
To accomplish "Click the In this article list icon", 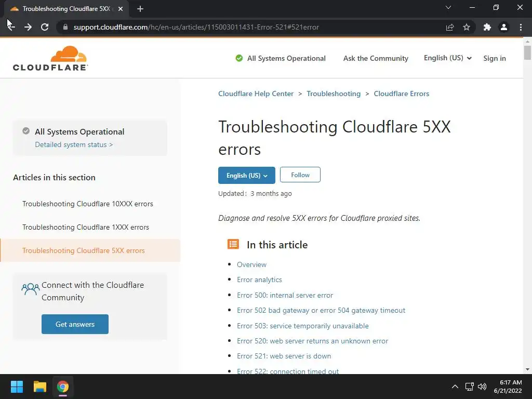I will coord(233,244).
